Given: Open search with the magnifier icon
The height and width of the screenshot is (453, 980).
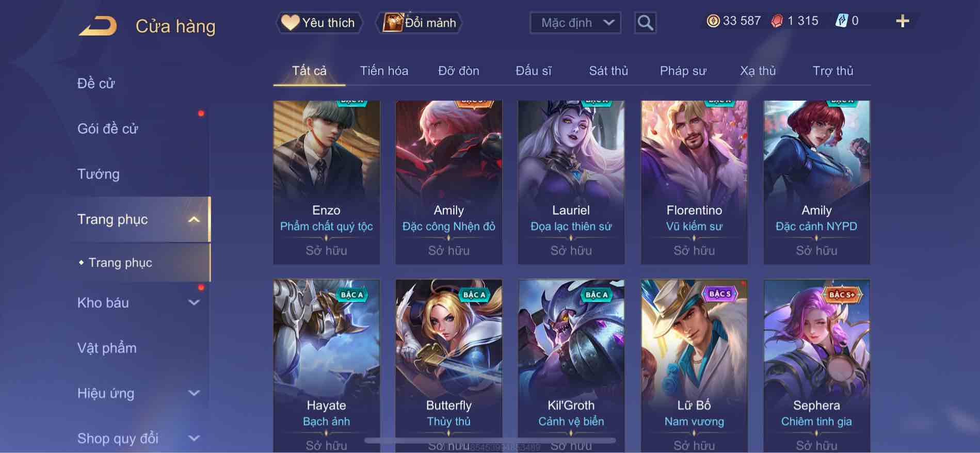Looking at the screenshot, I should click(x=645, y=23).
